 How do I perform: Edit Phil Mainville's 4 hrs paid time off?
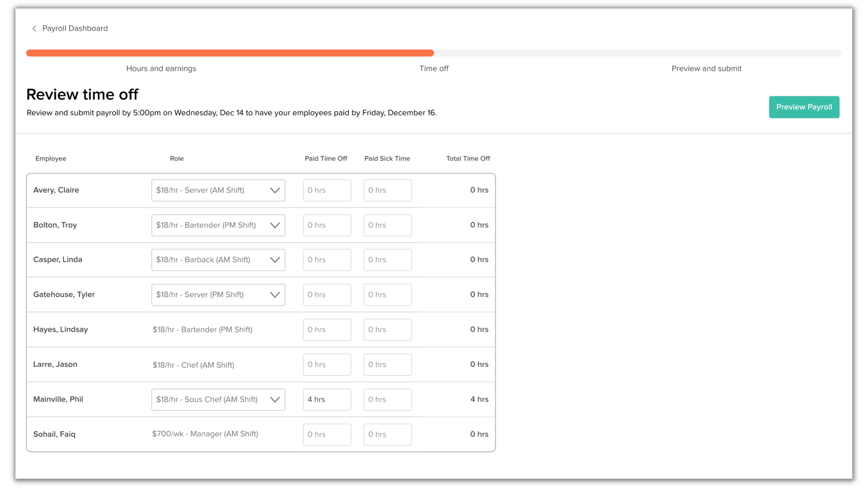pos(327,399)
